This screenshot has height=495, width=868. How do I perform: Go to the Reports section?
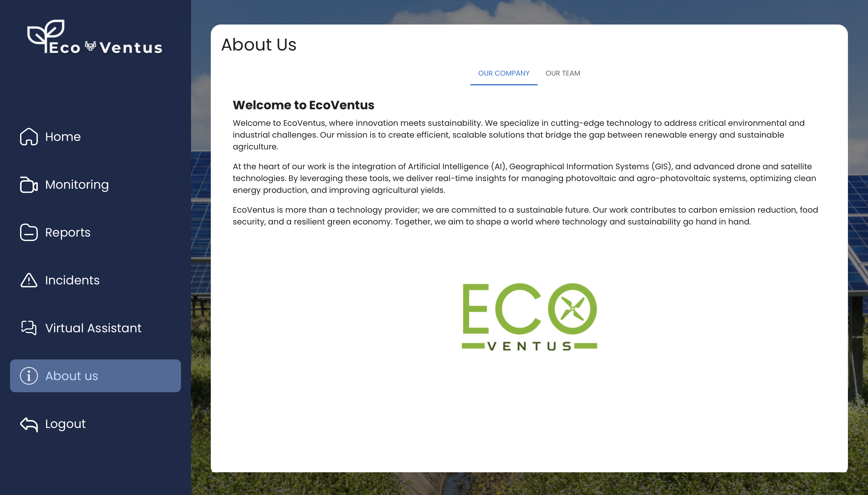point(68,232)
